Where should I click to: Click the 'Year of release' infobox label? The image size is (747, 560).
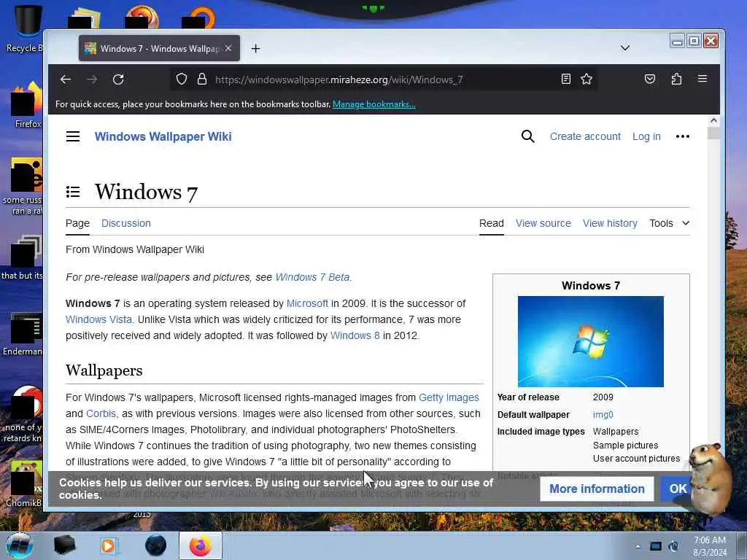(528, 397)
